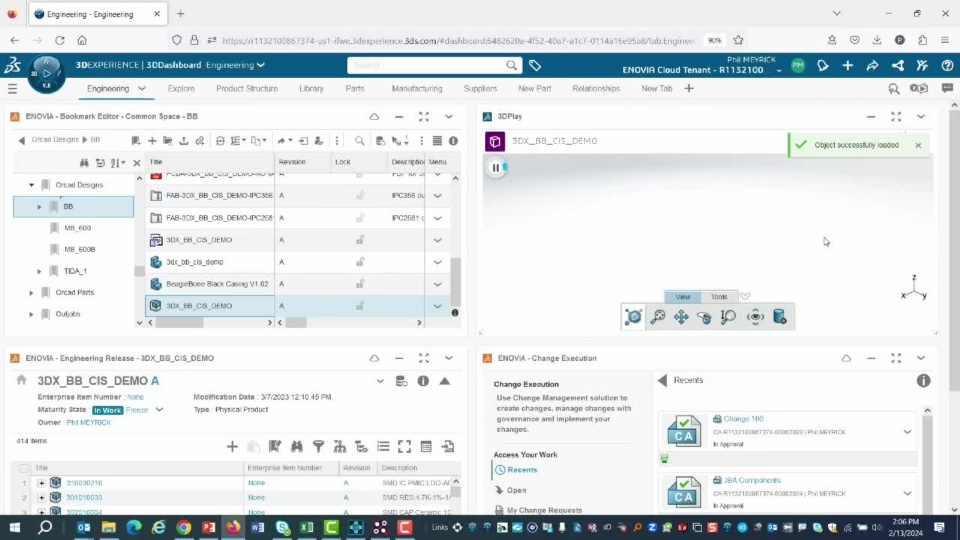
Task: Click the binoculars icon in Engineering Release toolbar
Action: click(297, 446)
